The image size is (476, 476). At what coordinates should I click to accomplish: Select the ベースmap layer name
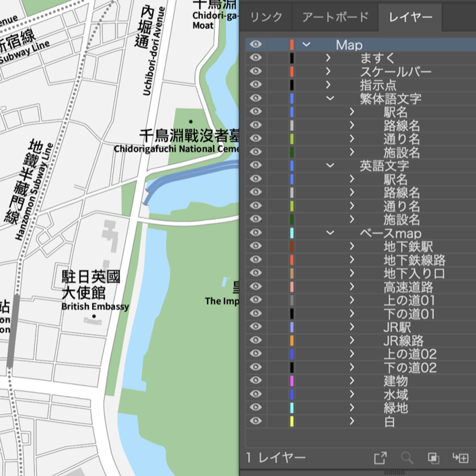(x=391, y=233)
